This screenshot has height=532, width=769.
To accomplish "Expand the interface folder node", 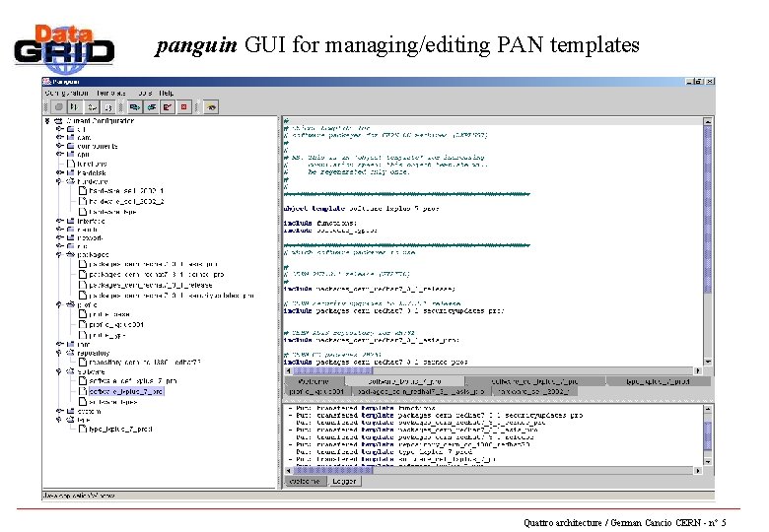I will [59, 221].
